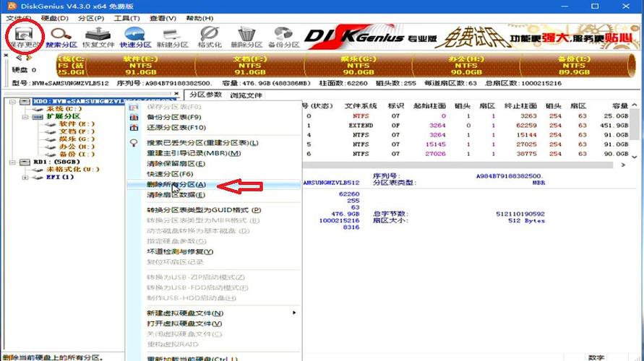This screenshot has height=361, width=644.
Task: Select the 软件 (E:) partition in tree
Action: [77, 124]
